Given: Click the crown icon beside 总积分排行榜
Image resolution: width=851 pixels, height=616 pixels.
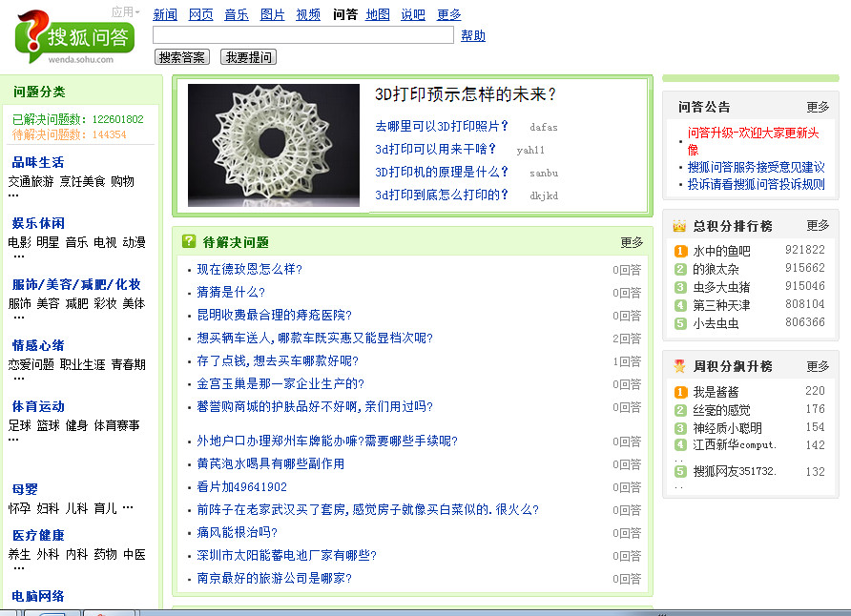Looking at the screenshot, I should pos(679,226).
